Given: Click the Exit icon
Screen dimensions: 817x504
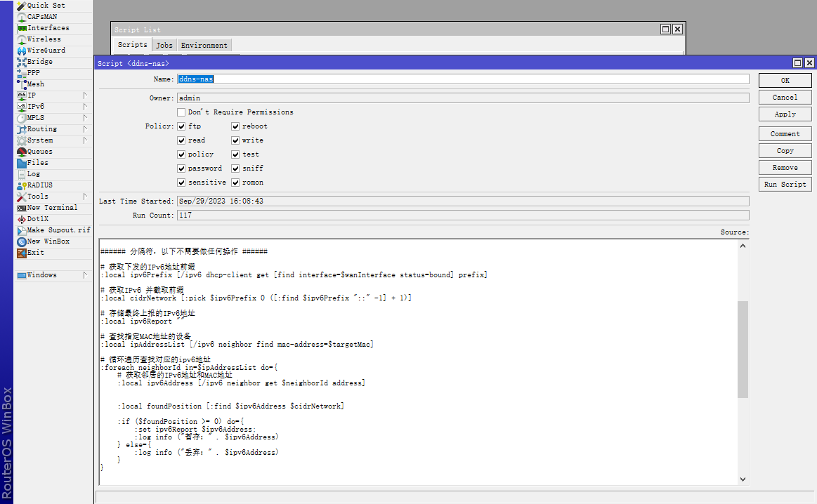Looking at the screenshot, I should coord(21,253).
